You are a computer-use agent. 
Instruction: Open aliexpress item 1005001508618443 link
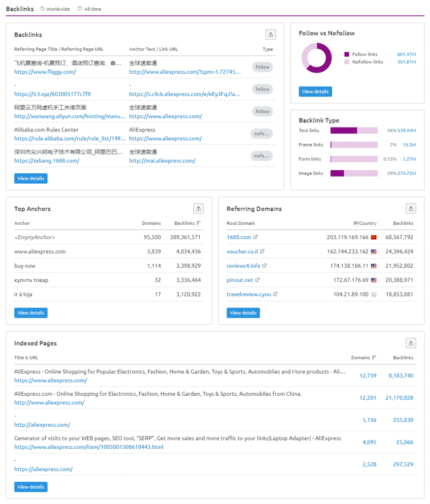[x=89, y=447]
